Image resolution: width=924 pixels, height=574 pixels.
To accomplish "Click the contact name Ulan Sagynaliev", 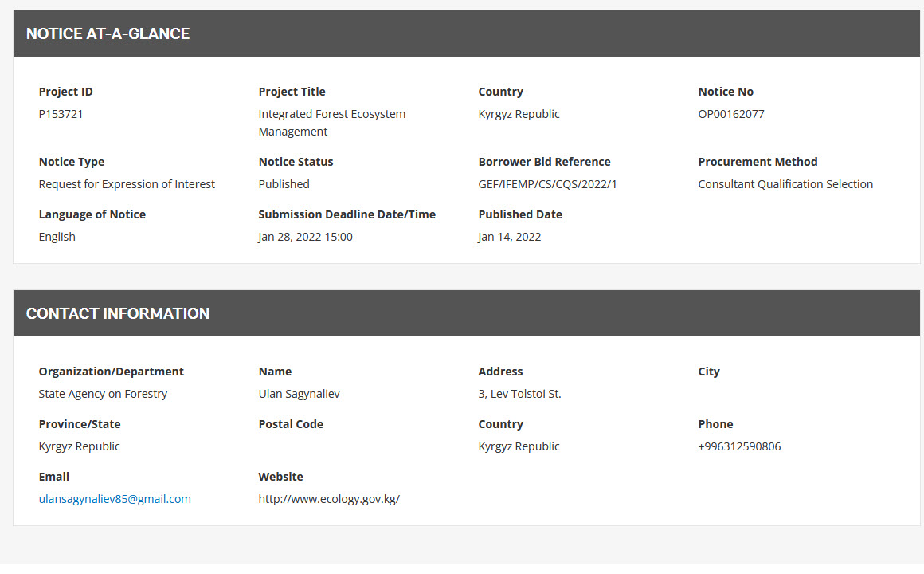I will tap(299, 394).
